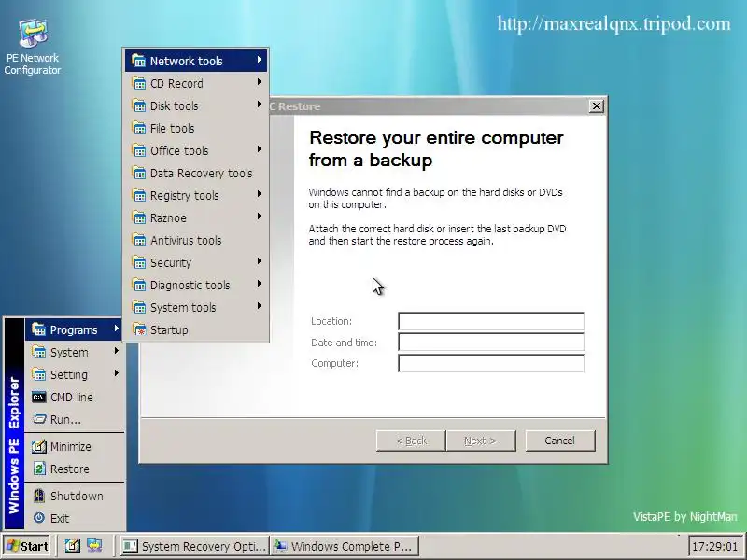
Task: Close the PC Restore dialog window
Action: coord(596,106)
